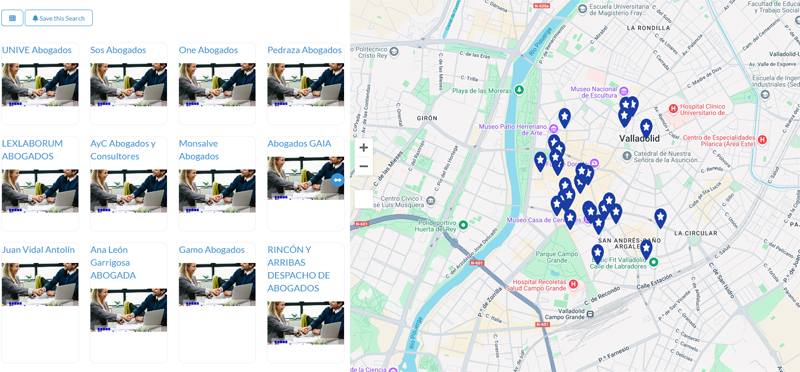Click the Gamo Abogados card photo

217,285
